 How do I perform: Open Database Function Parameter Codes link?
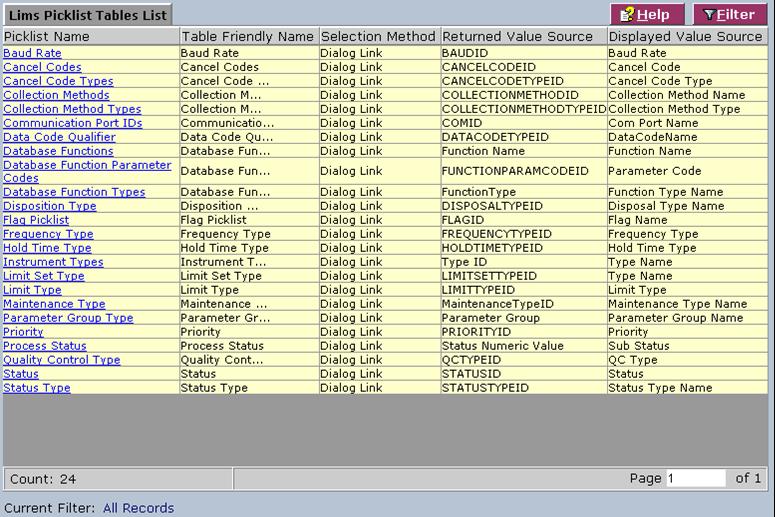pos(87,171)
